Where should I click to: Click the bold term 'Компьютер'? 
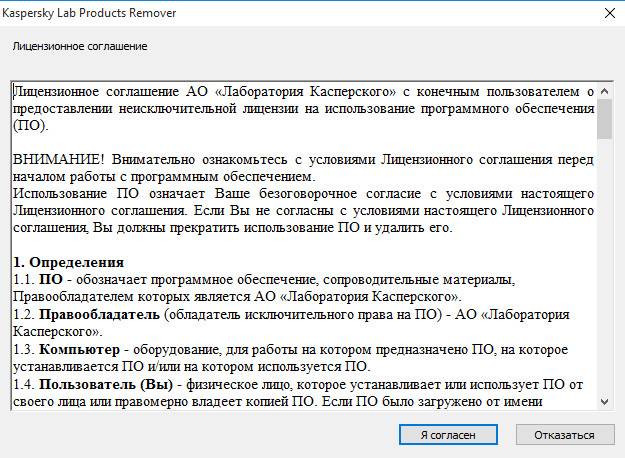79,350
